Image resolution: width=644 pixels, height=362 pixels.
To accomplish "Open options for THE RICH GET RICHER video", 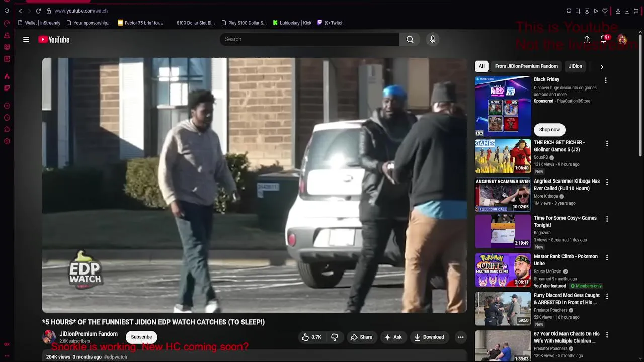I will [607, 143].
